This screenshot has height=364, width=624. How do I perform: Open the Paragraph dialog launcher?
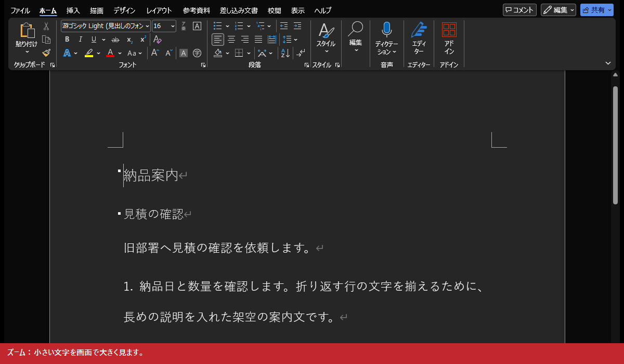tap(306, 65)
